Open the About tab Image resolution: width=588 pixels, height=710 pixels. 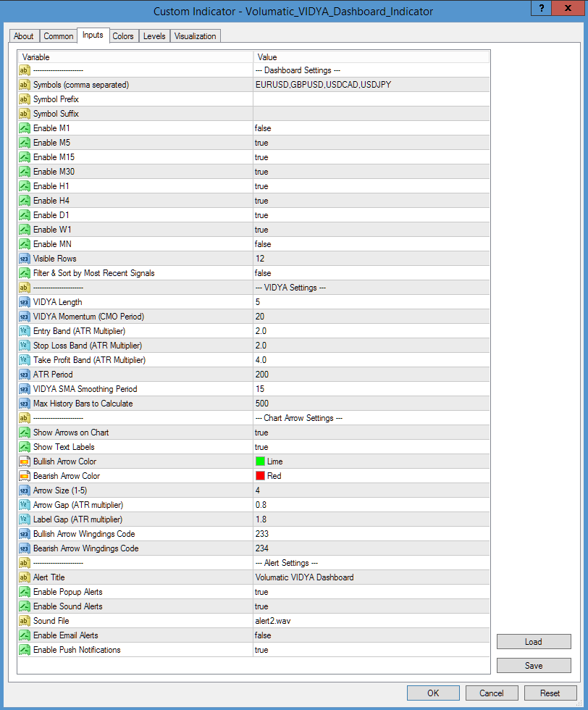24,36
